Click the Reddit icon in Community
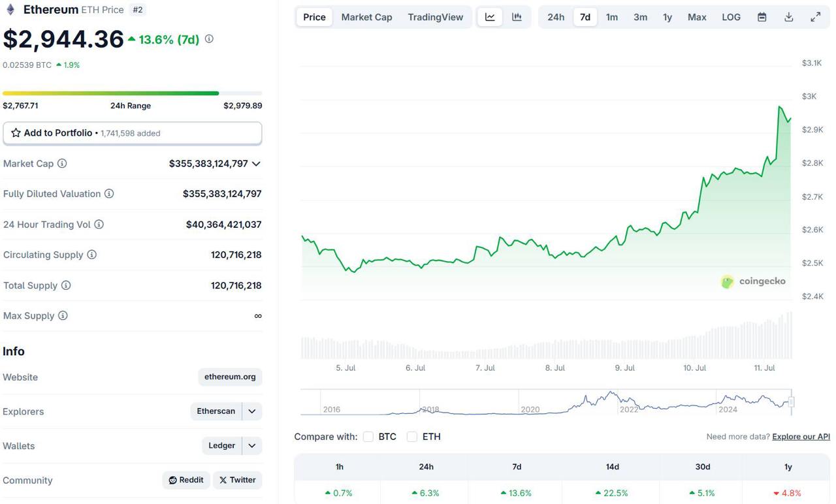The height and width of the screenshot is (504, 836). (x=172, y=480)
